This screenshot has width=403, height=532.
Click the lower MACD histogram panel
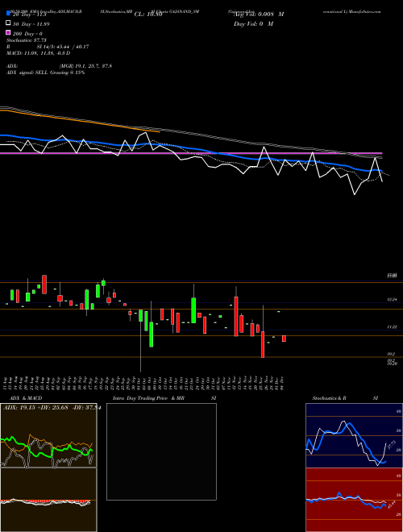48,500
